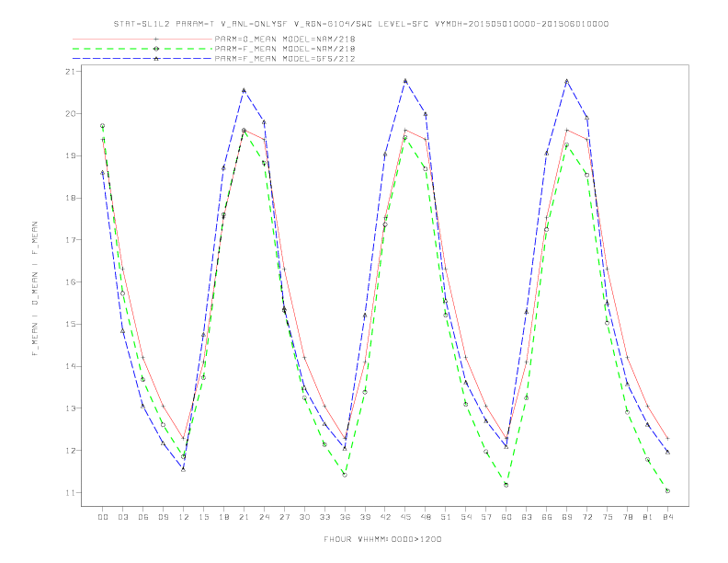The height and width of the screenshot is (563, 728).
Task: Click y-axis tick label 15
Action: [x=71, y=324]
